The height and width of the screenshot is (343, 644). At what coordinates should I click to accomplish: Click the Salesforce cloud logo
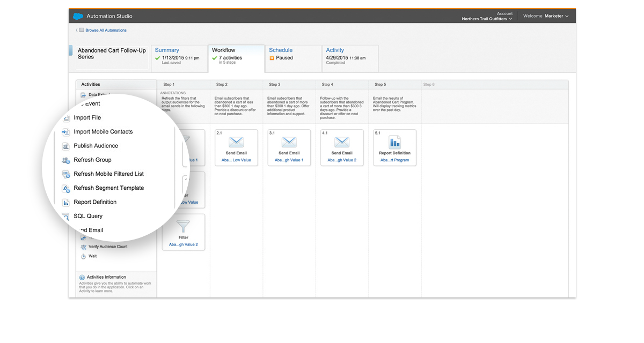(x=78, y=16)
